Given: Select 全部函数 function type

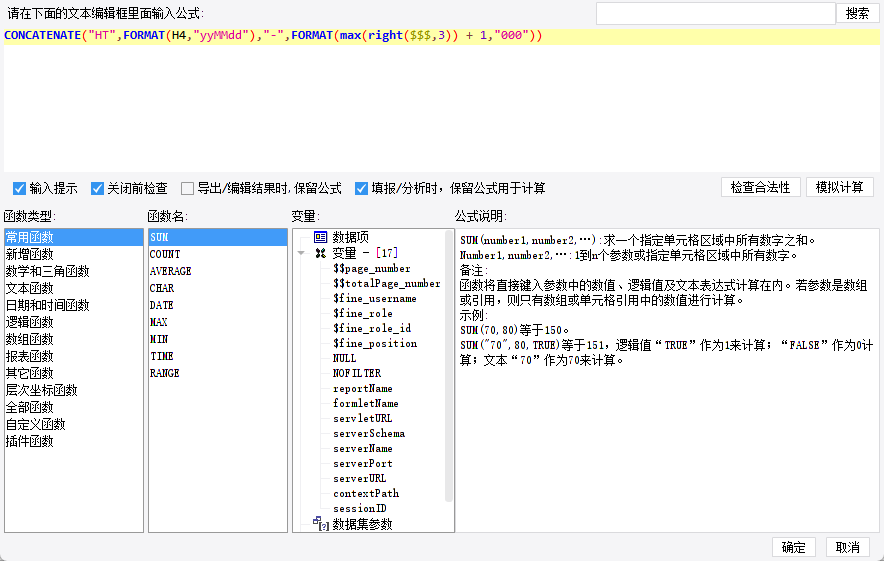Looking at the screenshot, I should [x=74, y=407].
